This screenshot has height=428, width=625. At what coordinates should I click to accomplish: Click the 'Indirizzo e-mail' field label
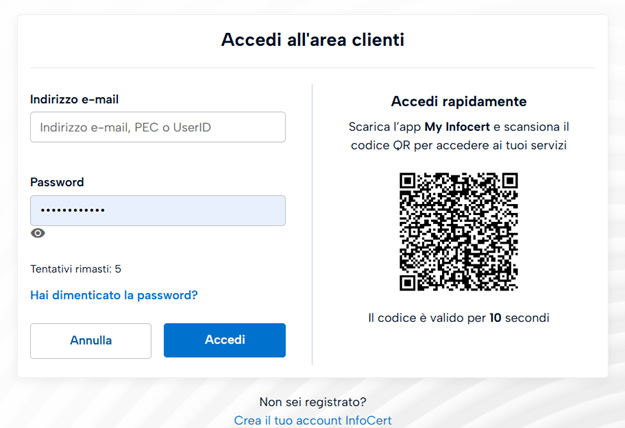tap(81, 99)
